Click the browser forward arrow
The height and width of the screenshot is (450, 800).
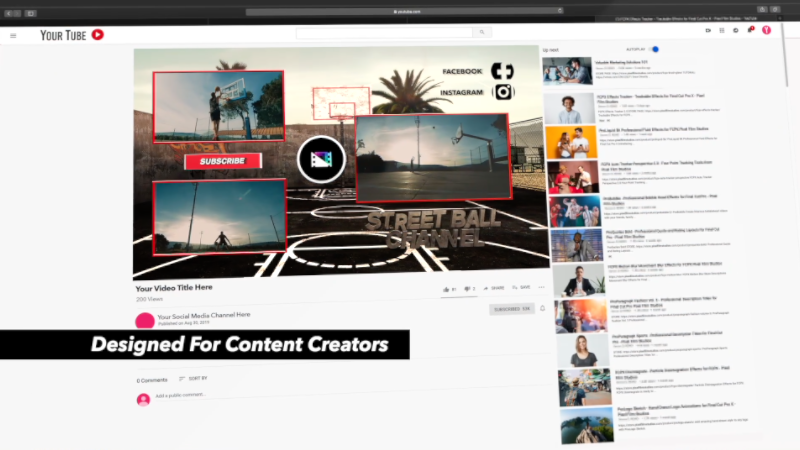(17, 13)
